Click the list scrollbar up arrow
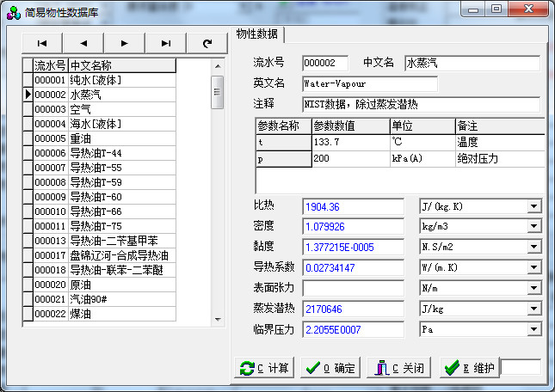The height and width of the screenshot is (392, 555). (218, 66)
